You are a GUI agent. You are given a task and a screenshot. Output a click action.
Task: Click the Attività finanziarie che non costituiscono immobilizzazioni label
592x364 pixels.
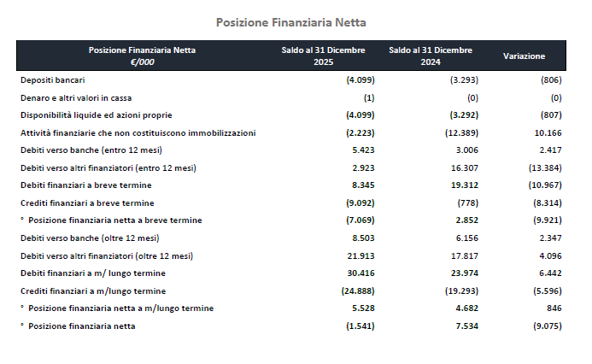click(x=138, y=133)
